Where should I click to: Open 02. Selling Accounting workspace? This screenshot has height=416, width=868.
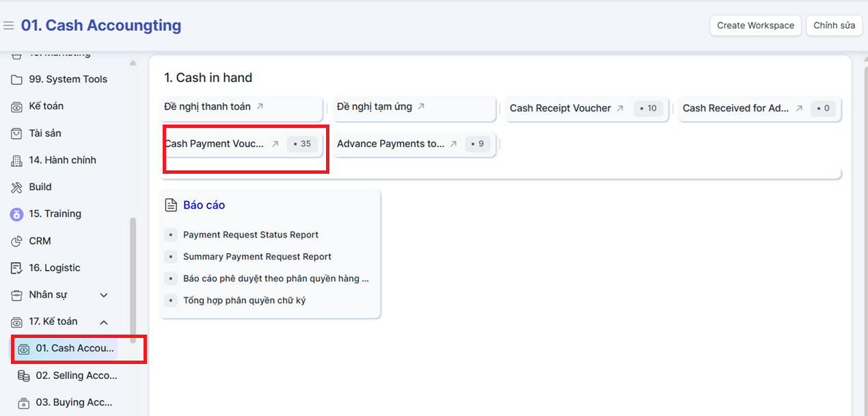click(x=76, y=376)
